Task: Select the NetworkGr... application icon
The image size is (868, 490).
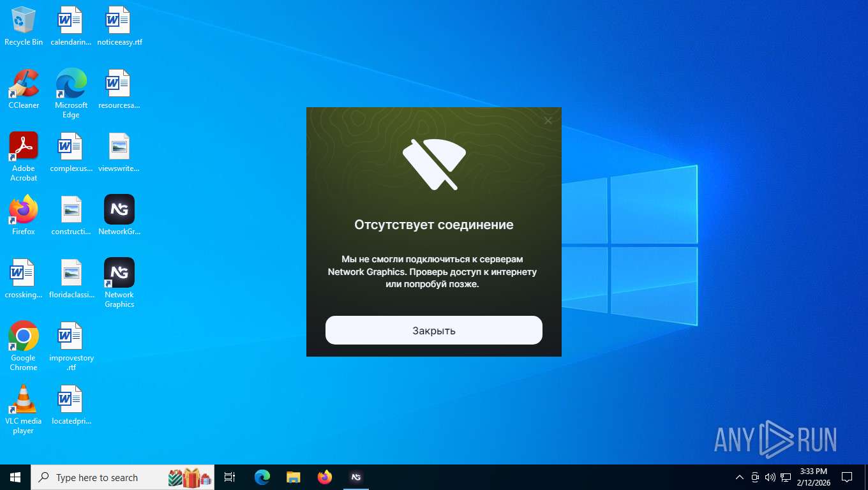Action: (119, 216)
